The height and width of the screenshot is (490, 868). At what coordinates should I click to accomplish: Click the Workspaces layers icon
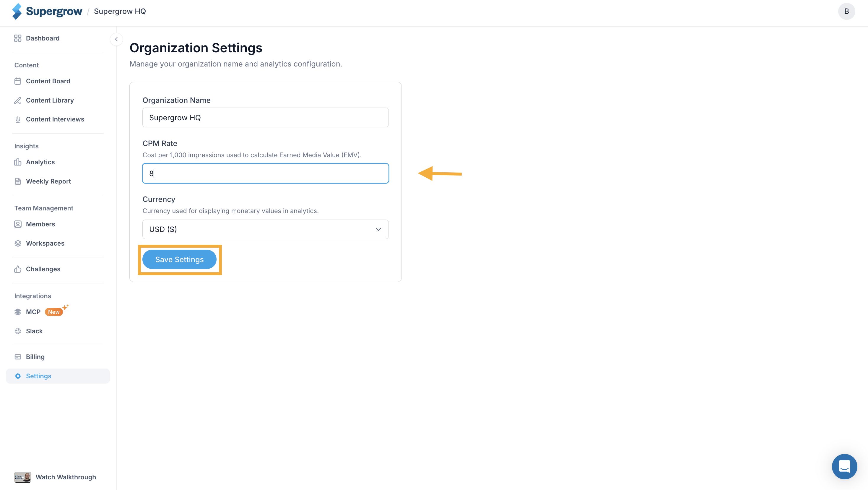tap(18, 243)
